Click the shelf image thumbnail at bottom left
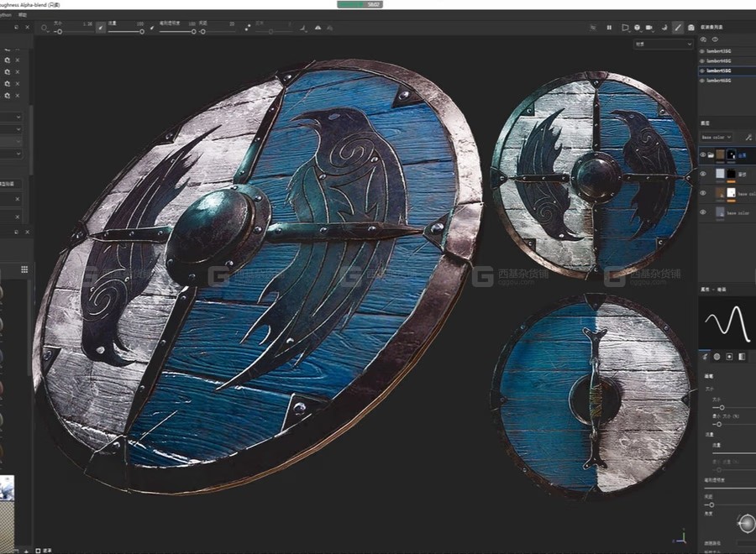This screenshot has height=554, width=756. click(7, 488)
